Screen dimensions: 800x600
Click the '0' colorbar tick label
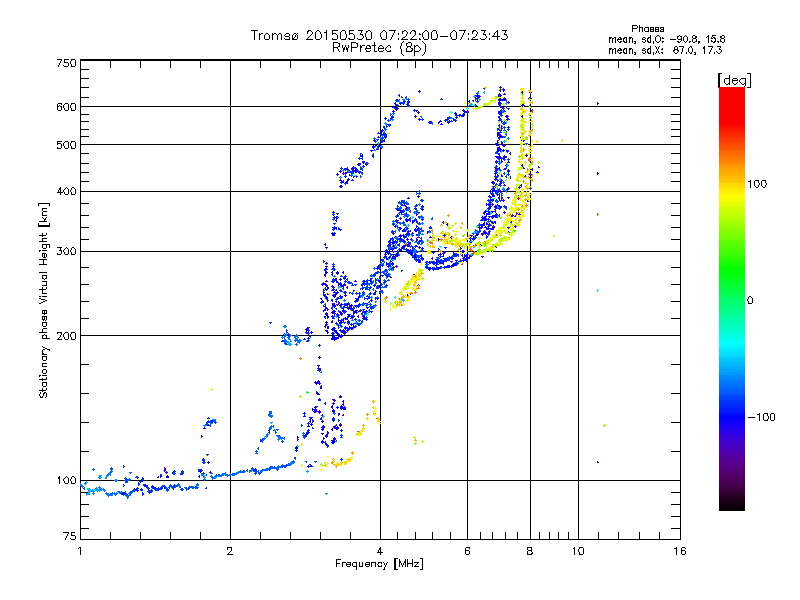pyautogui.click(x=750, y=301)
